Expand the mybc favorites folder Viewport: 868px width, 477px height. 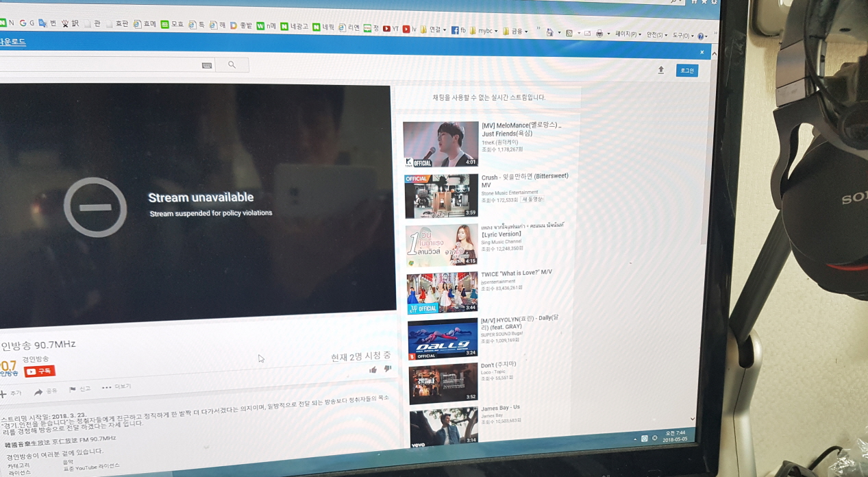point(484,31)
